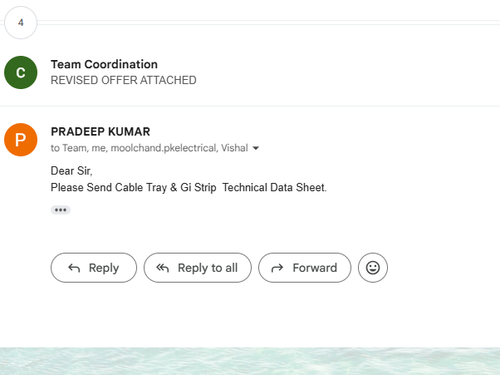
Task: Open the REVISED OFFER ATTACHED snippet
Action: click(x=123, y=80)
